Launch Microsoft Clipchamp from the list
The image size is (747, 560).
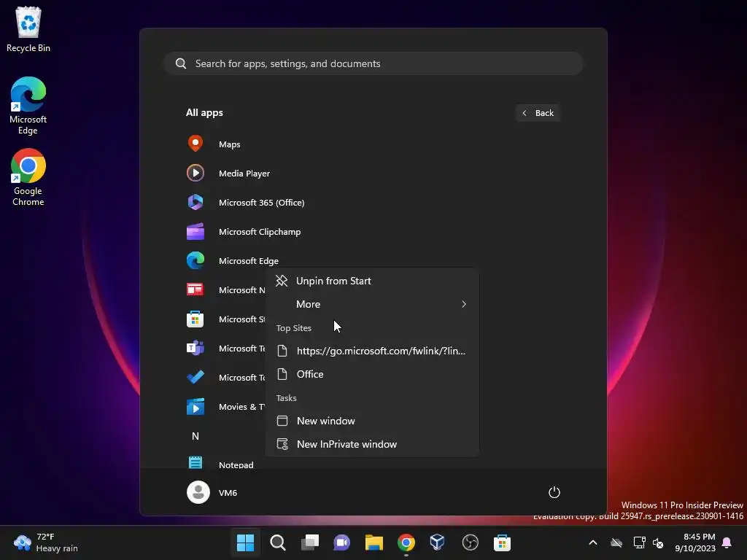click(x=260, y=232)
